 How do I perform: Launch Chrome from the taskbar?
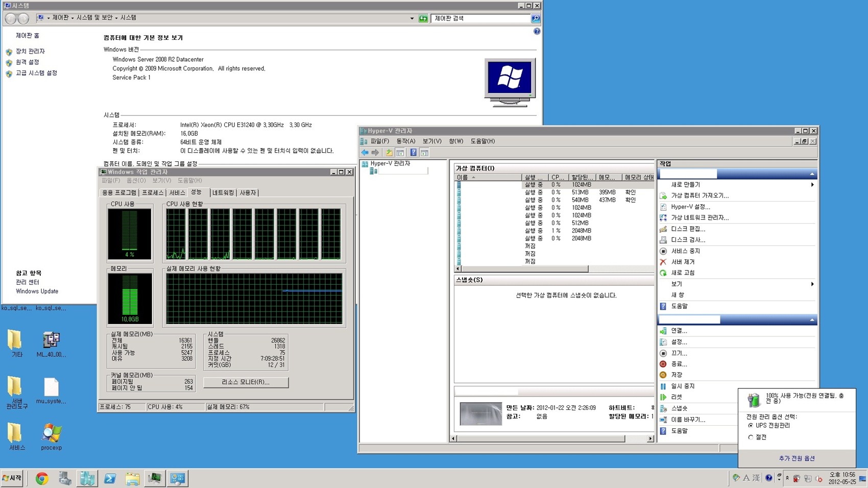[42, 478]
